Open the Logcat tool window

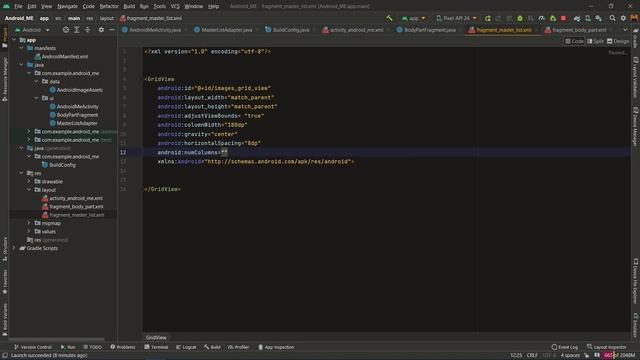tap(186, 347)
